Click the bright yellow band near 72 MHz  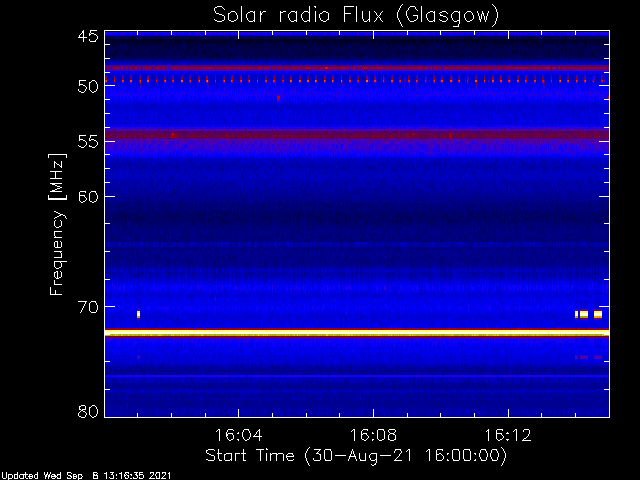[x=357, y=333]
